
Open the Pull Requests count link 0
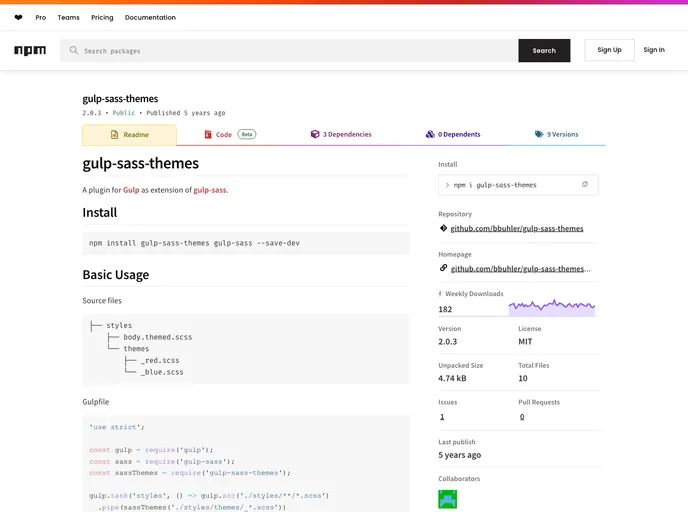pyautogui.click(x=522, y=417)
